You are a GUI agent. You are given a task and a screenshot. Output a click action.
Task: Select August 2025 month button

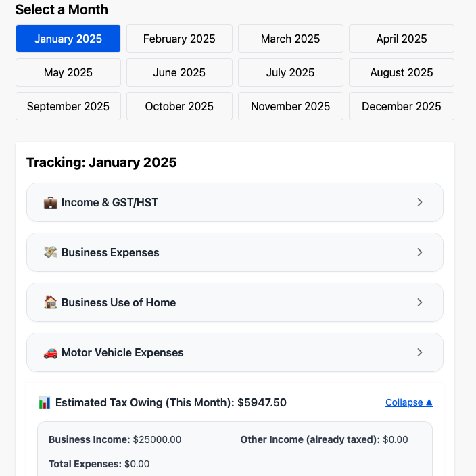[x=402, y=72]
